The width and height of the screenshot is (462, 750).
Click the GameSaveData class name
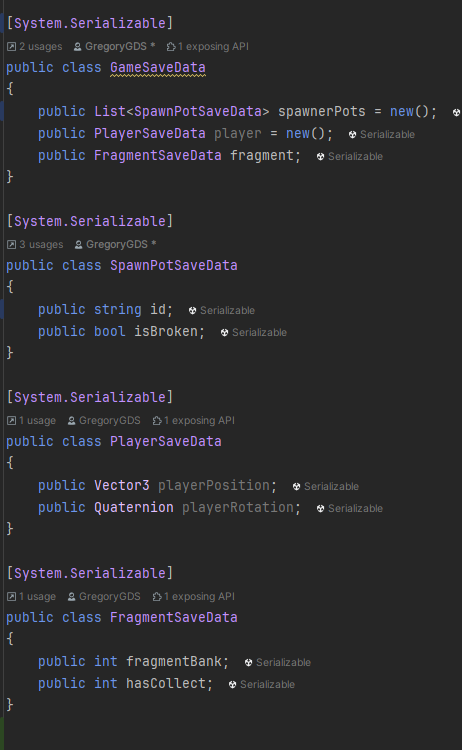[x=158, y=67]
